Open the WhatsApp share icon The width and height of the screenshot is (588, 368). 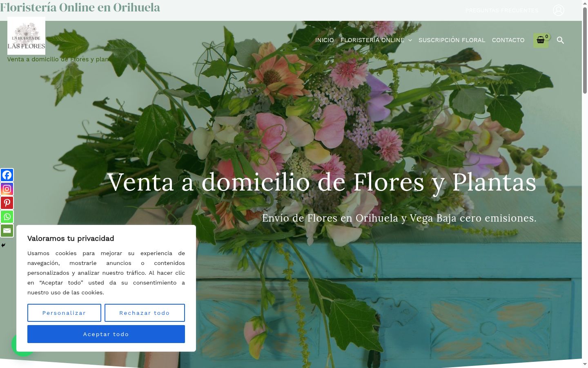[7, 217]
